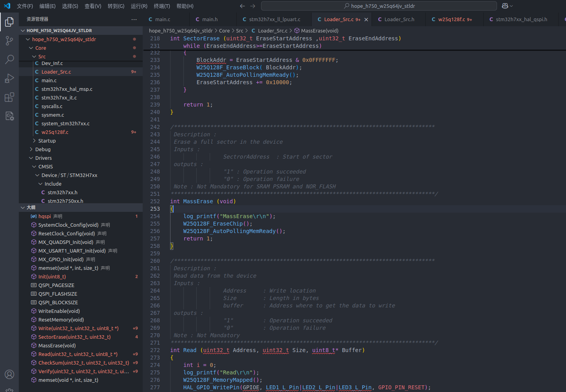Open the Accounts icon at the activity bar bottom

9,374
